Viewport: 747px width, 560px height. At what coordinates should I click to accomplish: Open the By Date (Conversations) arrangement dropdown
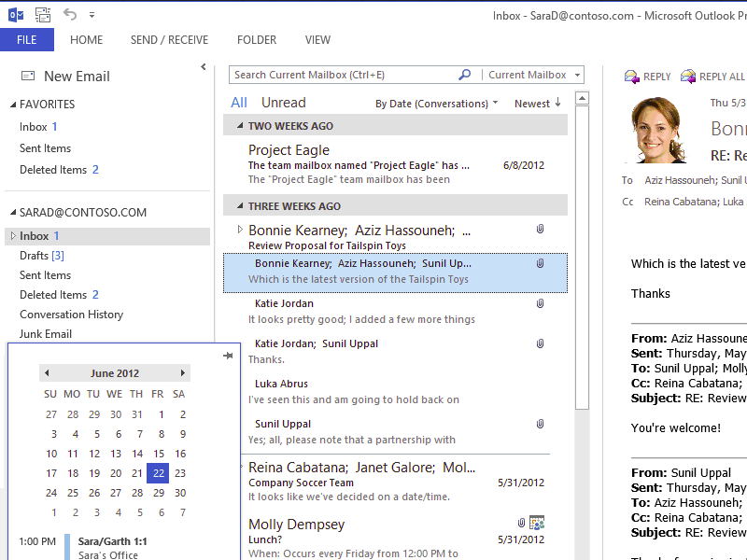[x=436, y=104]
